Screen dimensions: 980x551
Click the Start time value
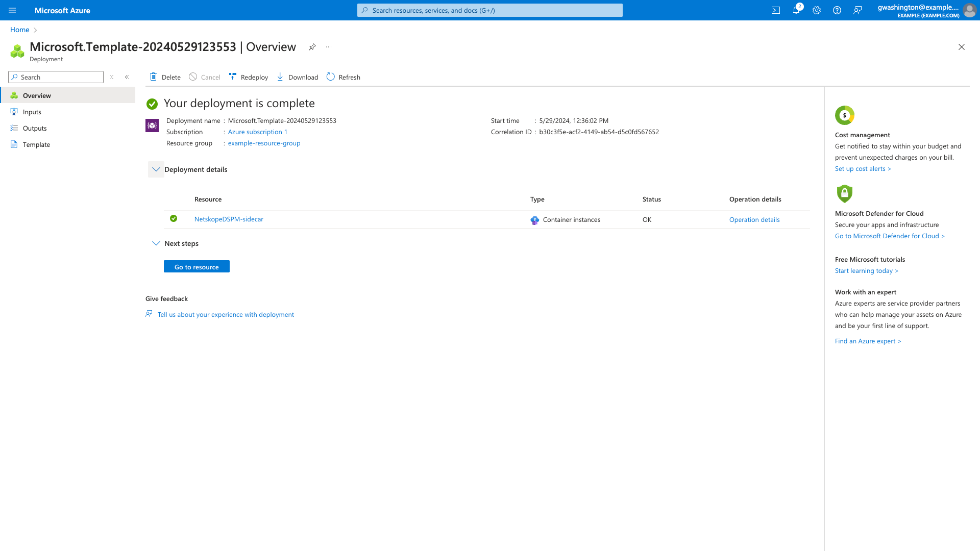(x=574, y=121)
